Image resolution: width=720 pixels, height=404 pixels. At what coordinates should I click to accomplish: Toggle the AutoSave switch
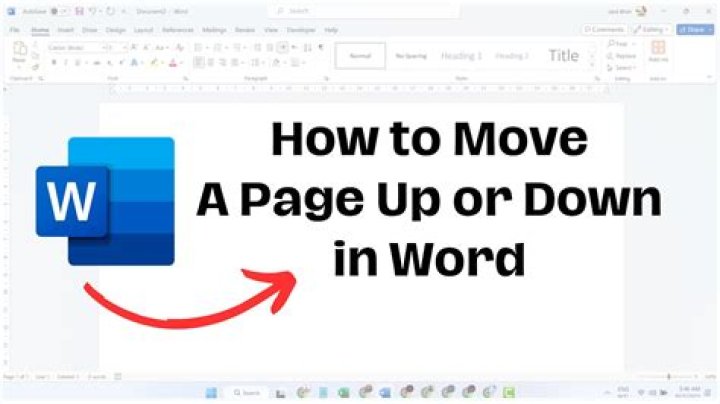point(58,11)
